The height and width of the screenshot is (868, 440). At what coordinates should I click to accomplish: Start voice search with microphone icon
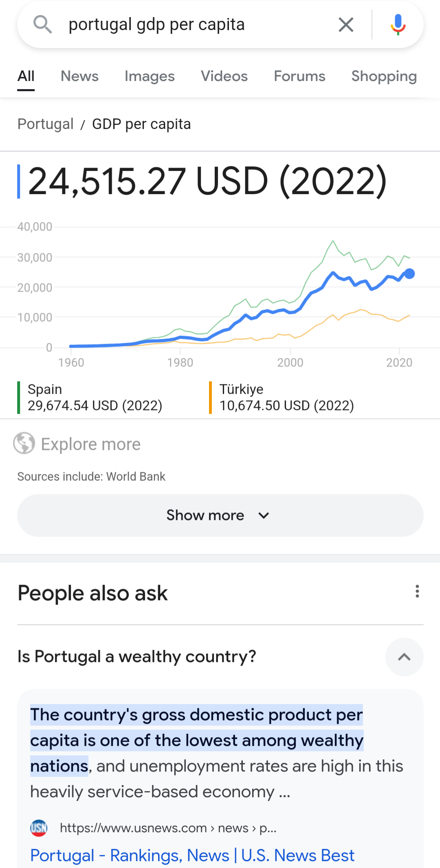pyautogui.click(x=398, y=25)
